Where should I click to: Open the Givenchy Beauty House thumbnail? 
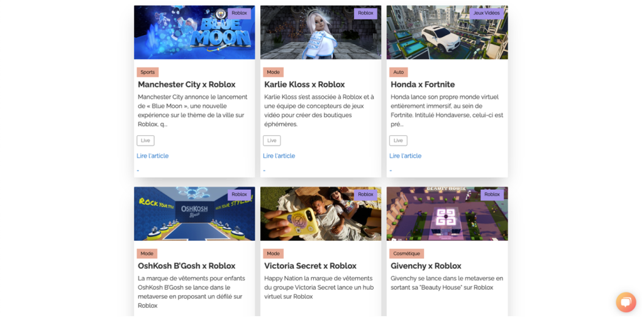click(447, 214)
